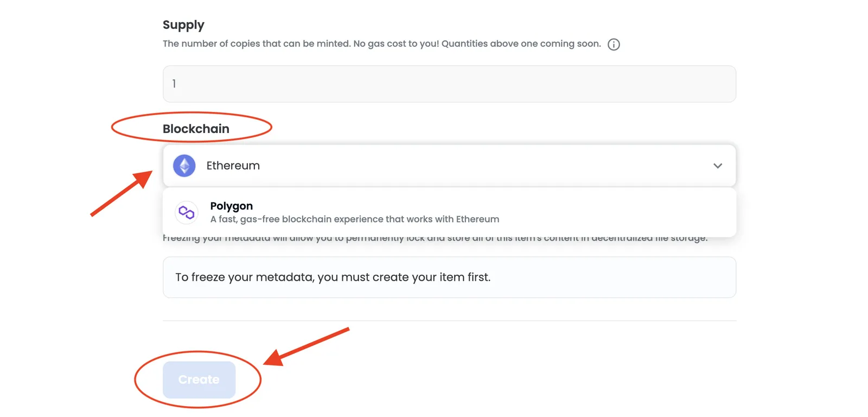
Task: Click the Create button
Action: click(199, 380)
